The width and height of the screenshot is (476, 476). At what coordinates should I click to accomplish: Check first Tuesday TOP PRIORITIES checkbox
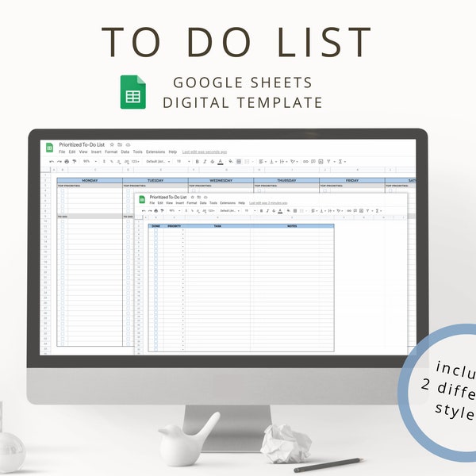tap(128, 190)
